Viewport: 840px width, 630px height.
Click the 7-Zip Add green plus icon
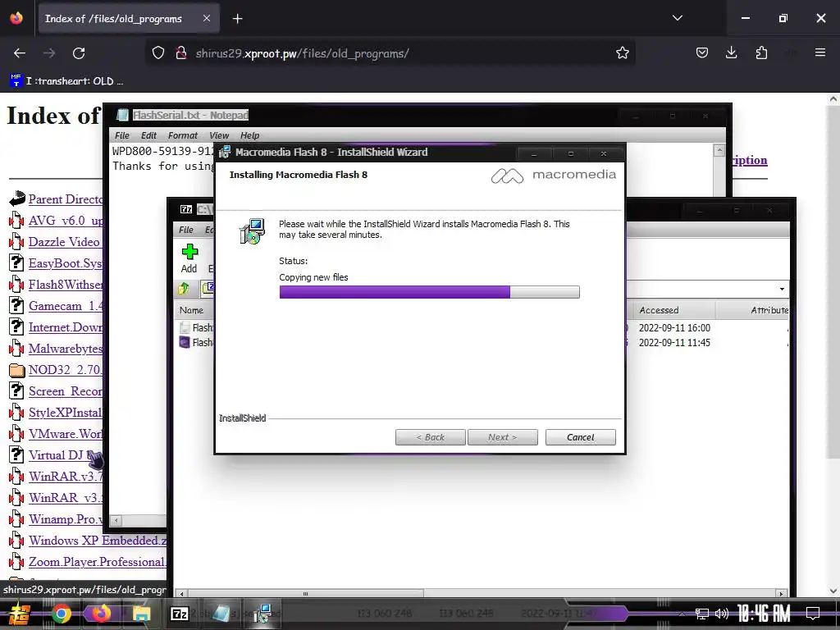189,253
